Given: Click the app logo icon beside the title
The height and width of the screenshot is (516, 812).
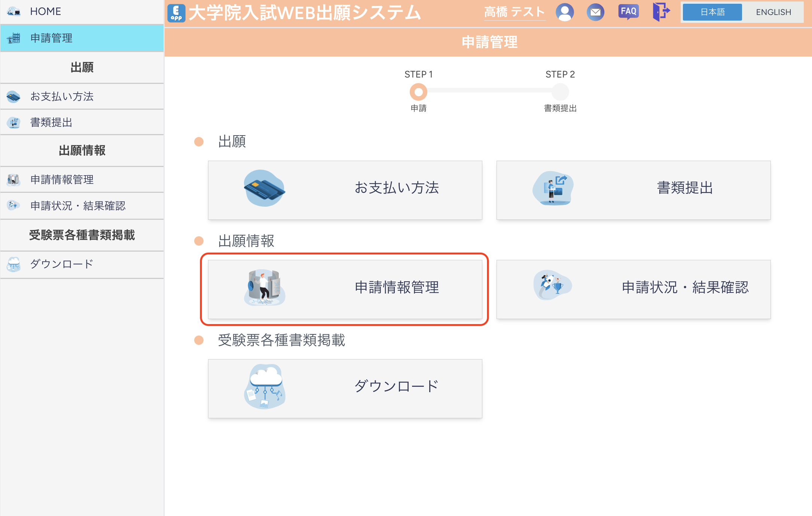Looking at the screenshot, I should (176, 12).
